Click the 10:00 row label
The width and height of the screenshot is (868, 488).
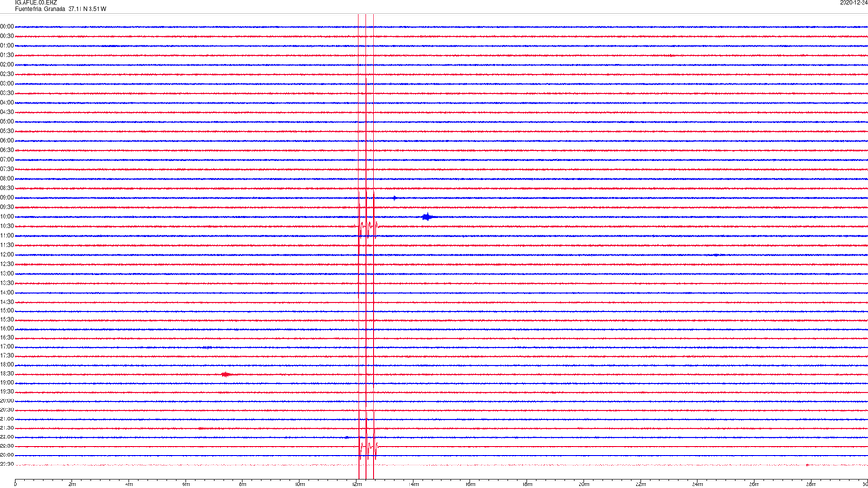[6, 216]
